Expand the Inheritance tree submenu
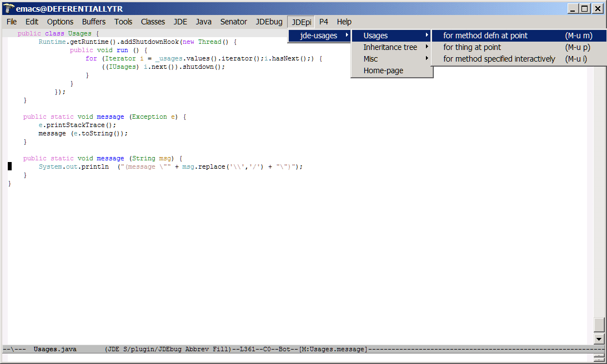 pos(390,47)
